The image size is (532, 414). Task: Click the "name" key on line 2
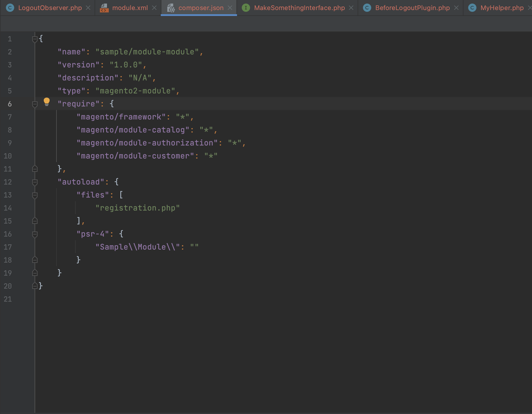(x=72, y=52)
